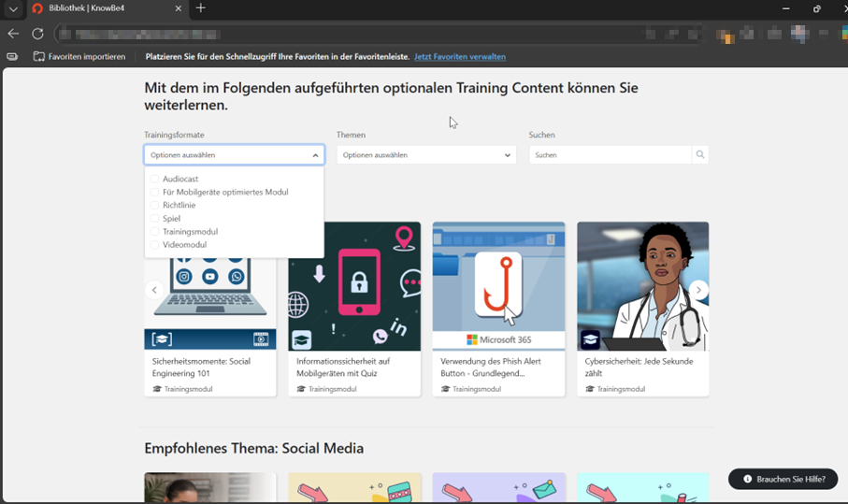Click the browser back arrow
Screen dimensions: 848x504
tap(13, 34)
